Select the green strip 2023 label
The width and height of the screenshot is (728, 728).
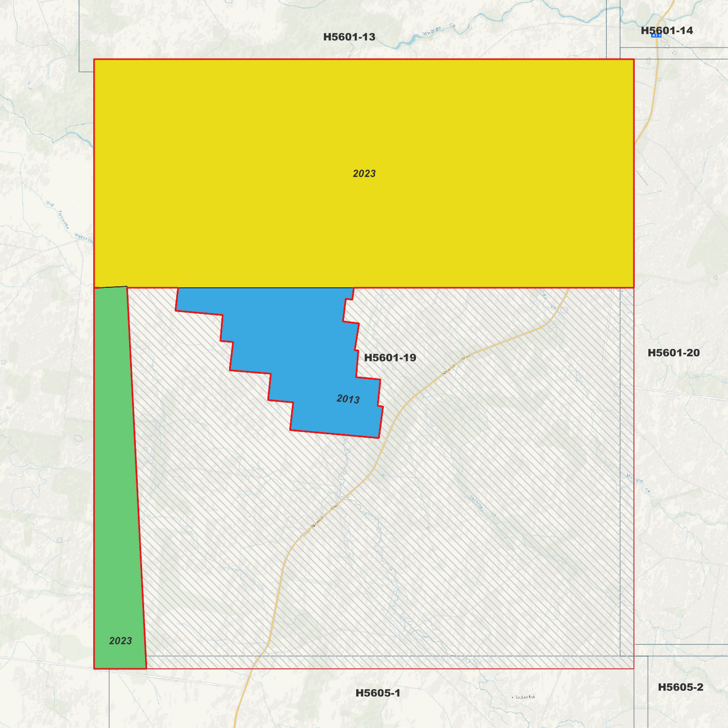pos(120,641)
